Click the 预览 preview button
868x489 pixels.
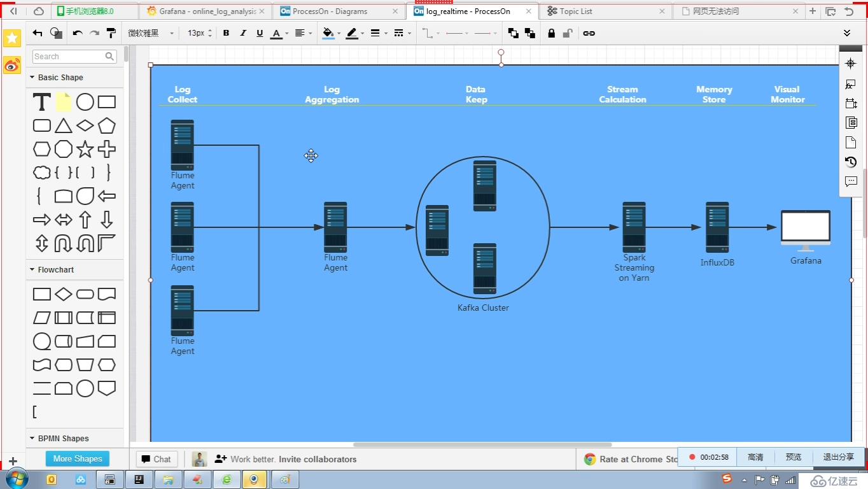point(794,457)
